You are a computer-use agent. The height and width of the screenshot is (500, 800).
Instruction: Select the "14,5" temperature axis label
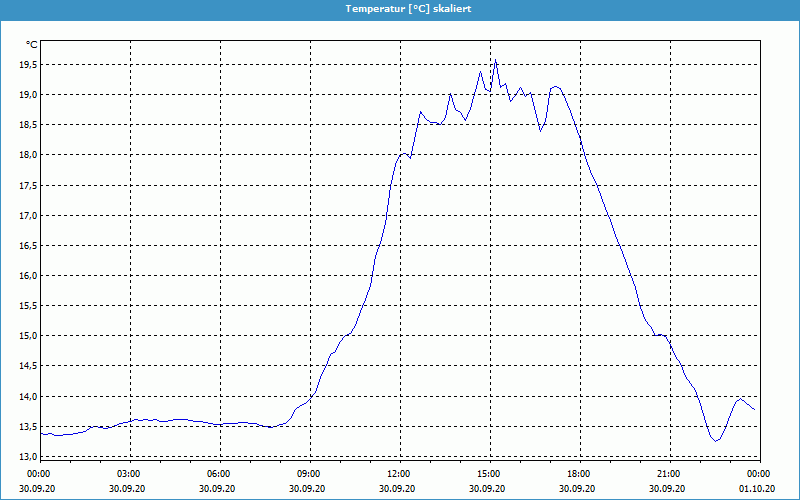coord(29,366)
